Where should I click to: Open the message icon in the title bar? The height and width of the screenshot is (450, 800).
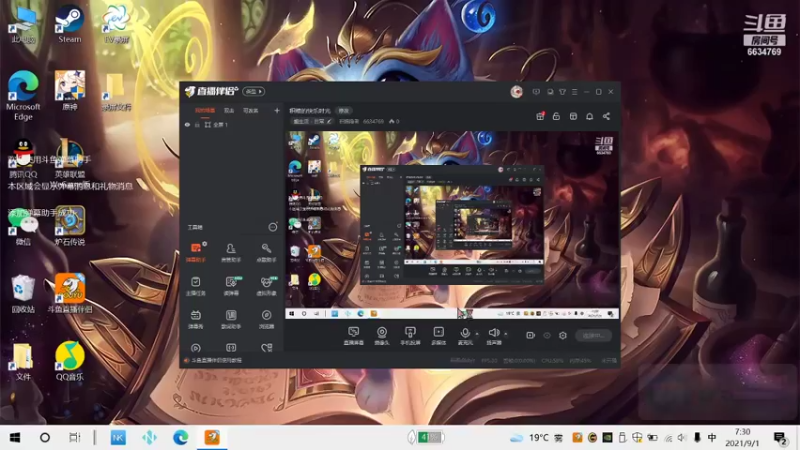(536, 92)
